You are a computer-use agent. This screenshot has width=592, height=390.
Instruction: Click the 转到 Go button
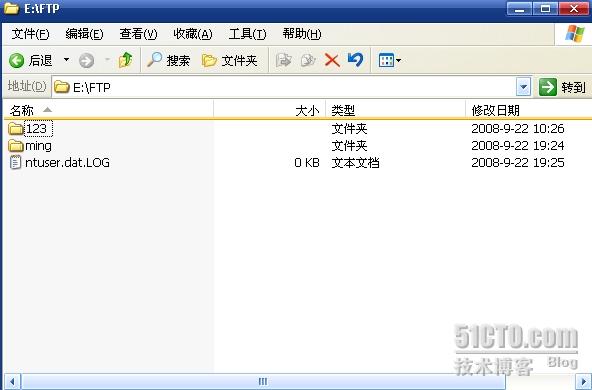point(562,87)
